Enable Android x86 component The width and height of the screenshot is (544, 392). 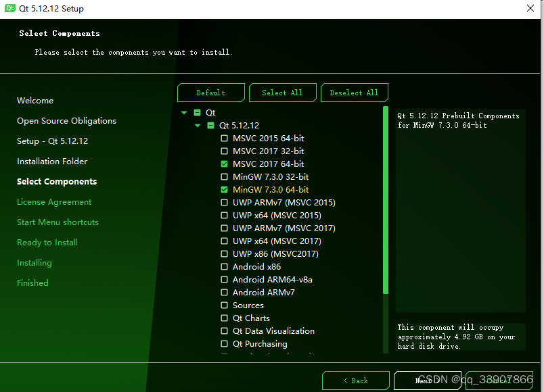click(224, 266)
